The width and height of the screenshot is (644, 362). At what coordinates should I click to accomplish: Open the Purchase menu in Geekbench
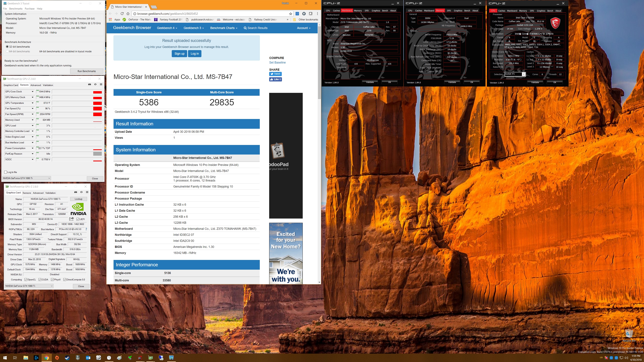(x=30, y=9)
